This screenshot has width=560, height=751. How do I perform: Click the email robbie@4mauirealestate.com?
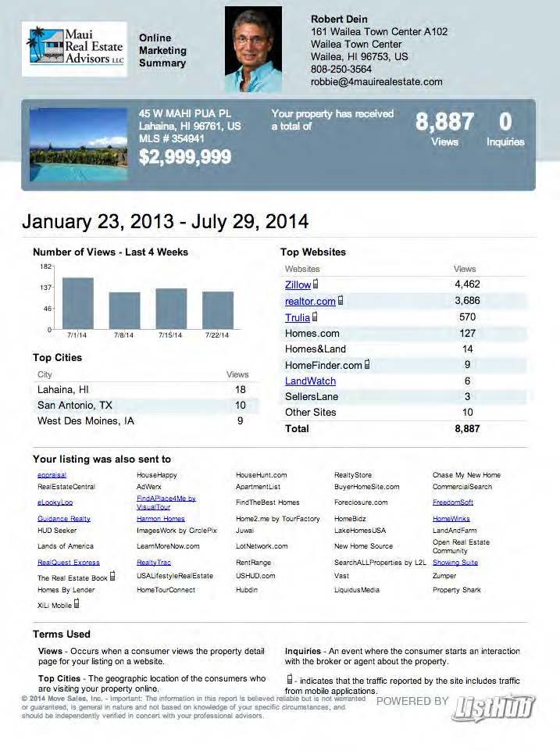point(376,82)
